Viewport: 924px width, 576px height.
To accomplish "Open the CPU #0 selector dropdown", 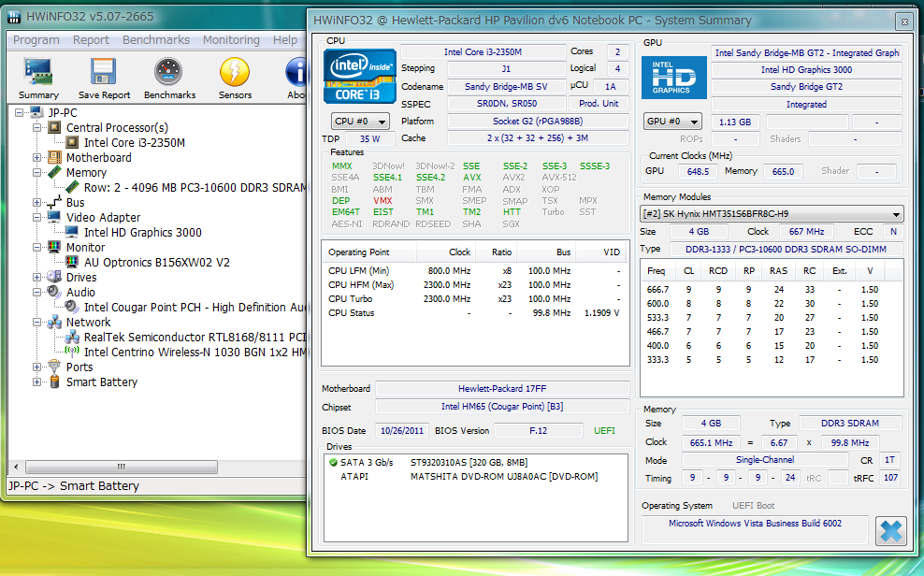I will tap(360, 122).
